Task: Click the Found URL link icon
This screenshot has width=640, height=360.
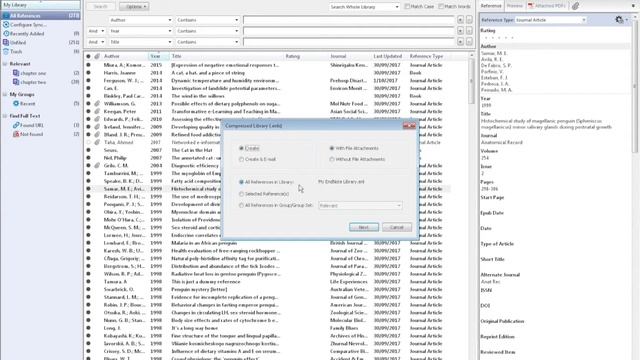Action: coord(16,125)
